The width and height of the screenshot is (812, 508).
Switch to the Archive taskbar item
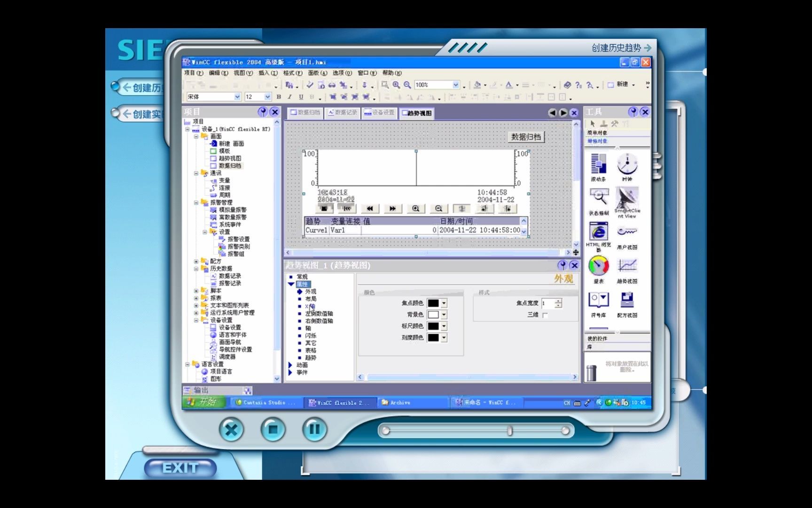(413, 403)
